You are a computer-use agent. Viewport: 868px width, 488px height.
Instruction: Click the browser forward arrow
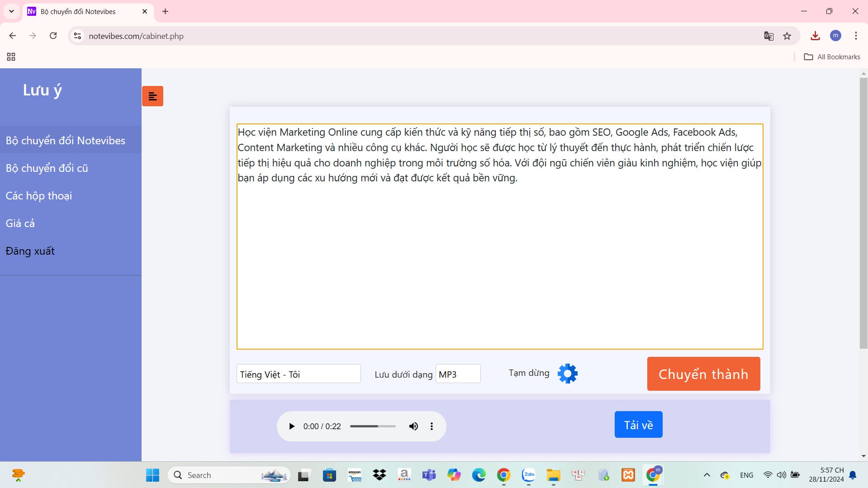(x=33, y=36)
